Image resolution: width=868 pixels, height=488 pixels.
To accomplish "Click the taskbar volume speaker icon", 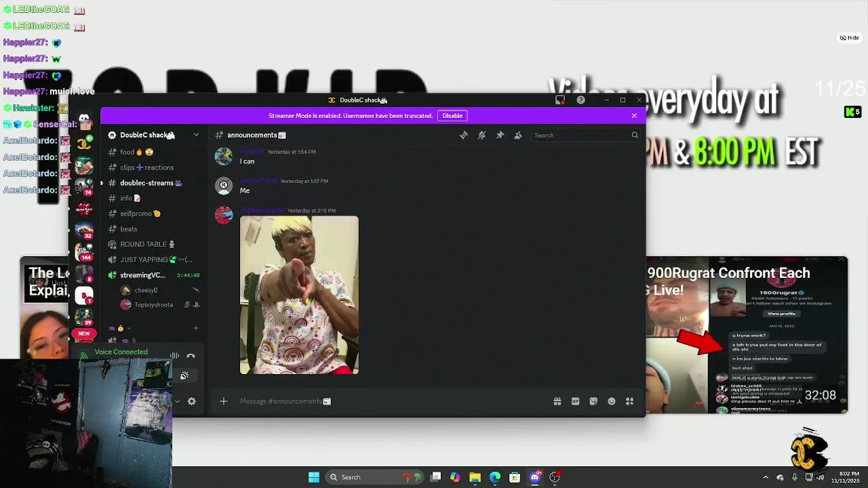I will tap(820, 477).
